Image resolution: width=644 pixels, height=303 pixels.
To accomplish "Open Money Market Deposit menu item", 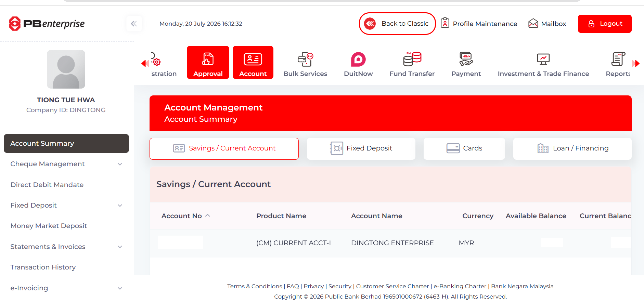I will coord(49,226).
